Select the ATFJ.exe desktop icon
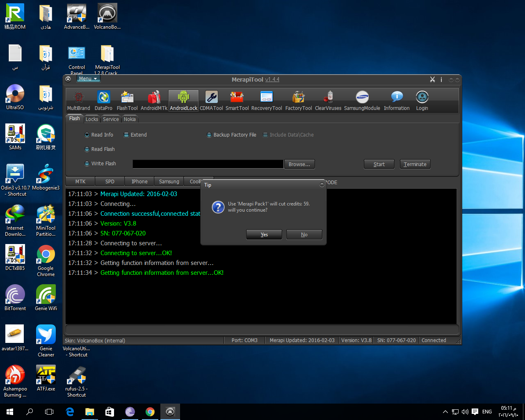Image resolution: width=525 pixels, height=420 pixels. (46, 378)
